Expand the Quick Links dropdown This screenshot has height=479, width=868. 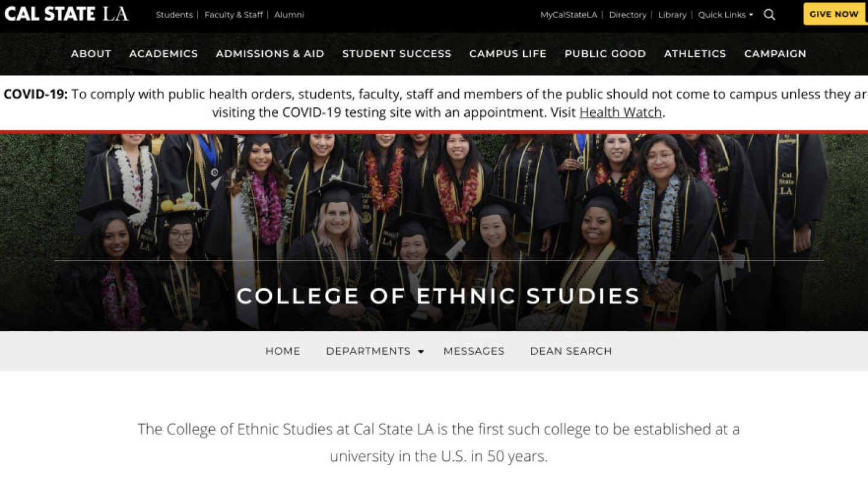[x=726, y=14]
